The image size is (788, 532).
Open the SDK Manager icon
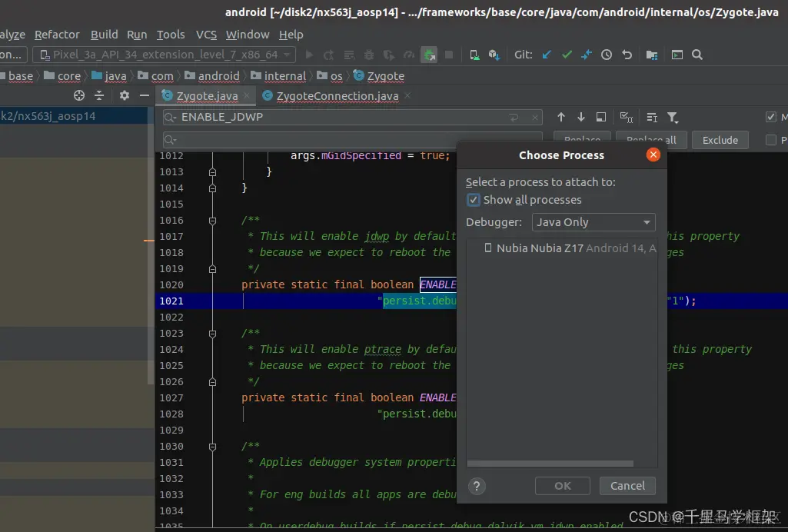(494, 55)
